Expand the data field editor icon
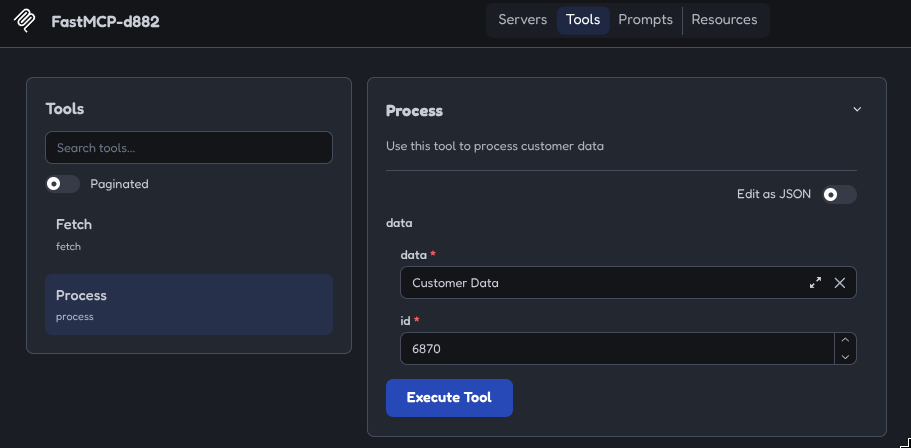This screenshot has width=911, height=448. pos(816,283)
